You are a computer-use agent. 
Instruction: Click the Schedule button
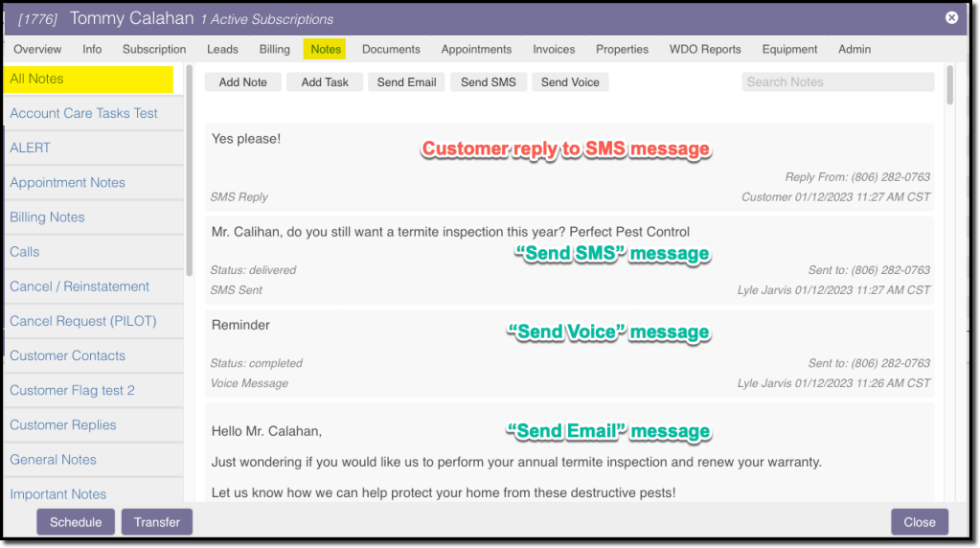click(x=76, y=522)
